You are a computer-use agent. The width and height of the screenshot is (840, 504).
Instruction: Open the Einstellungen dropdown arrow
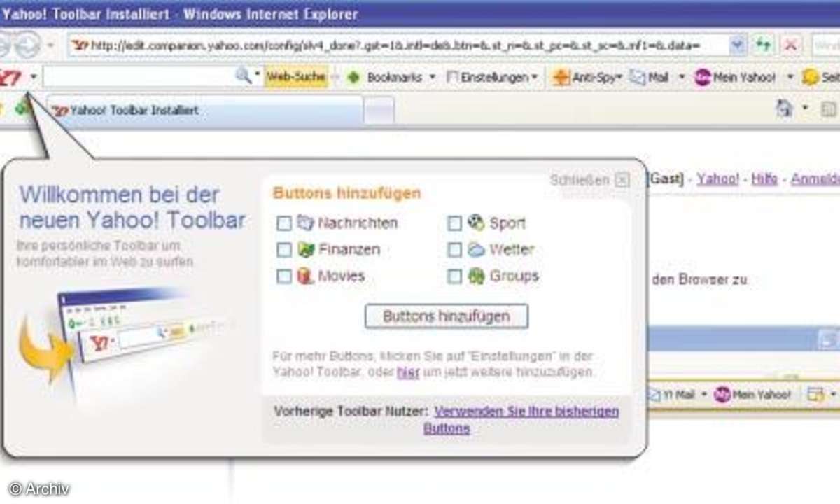point(535,77)
